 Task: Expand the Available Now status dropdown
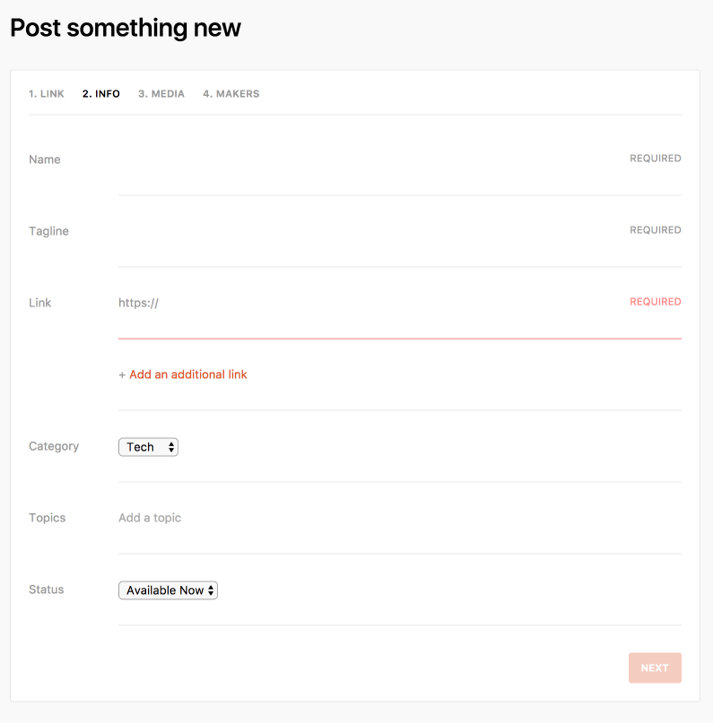coord(168,590)
